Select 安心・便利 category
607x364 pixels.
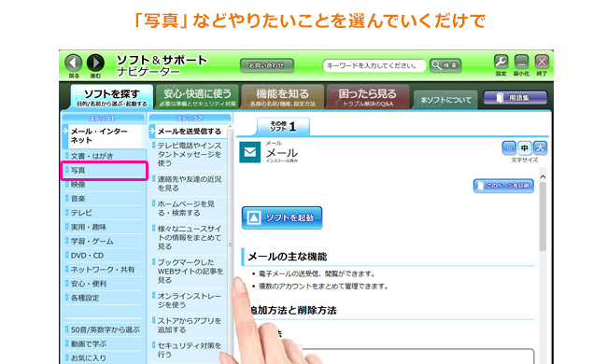(x=105, y=284)
